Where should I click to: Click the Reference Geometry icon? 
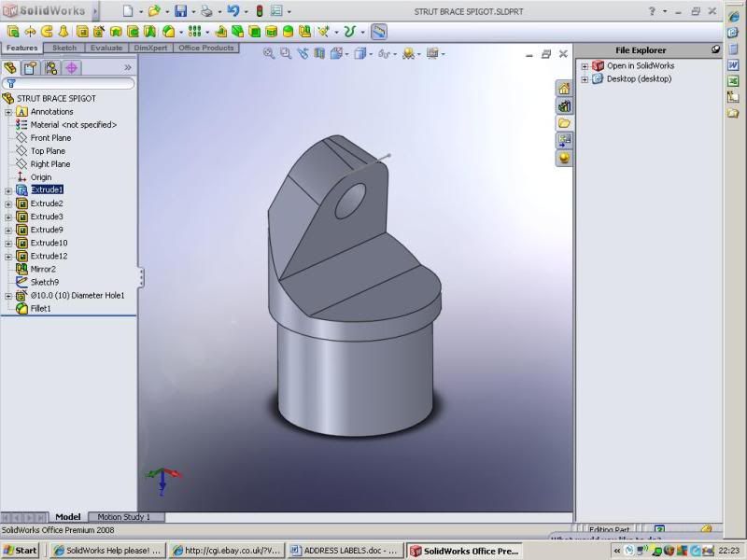[x=324, y=32]
